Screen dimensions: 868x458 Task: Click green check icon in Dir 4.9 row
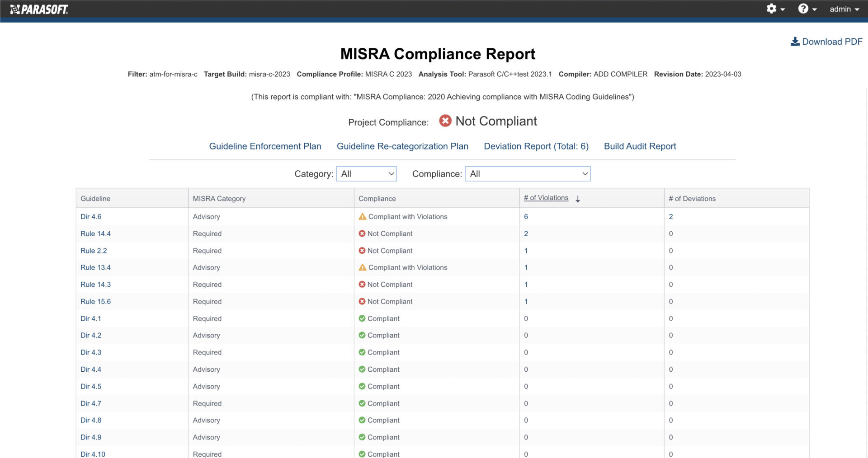point(362,437)
